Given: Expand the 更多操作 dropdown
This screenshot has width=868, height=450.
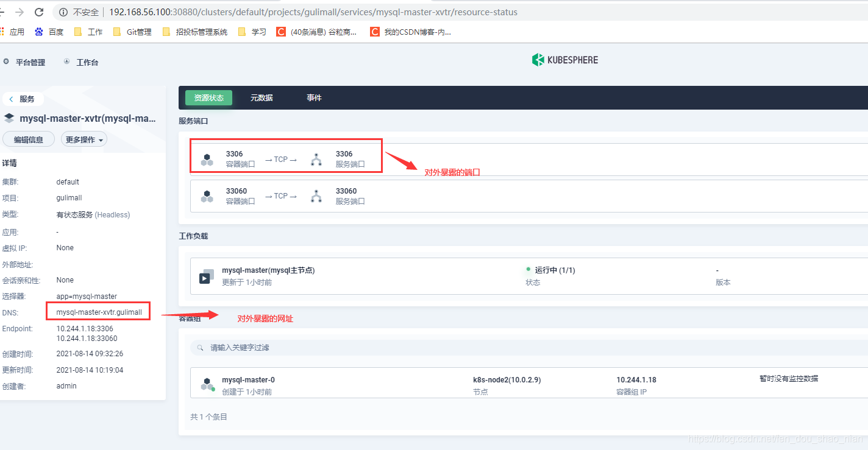Looking at the screenshot, I should tap(84, 139).
